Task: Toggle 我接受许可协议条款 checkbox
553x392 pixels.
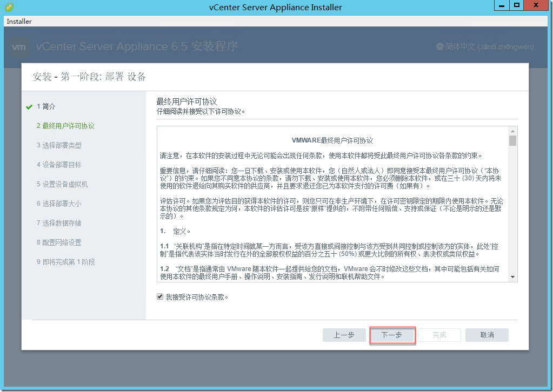Action: pyautogui.click(x=160, y=297)
